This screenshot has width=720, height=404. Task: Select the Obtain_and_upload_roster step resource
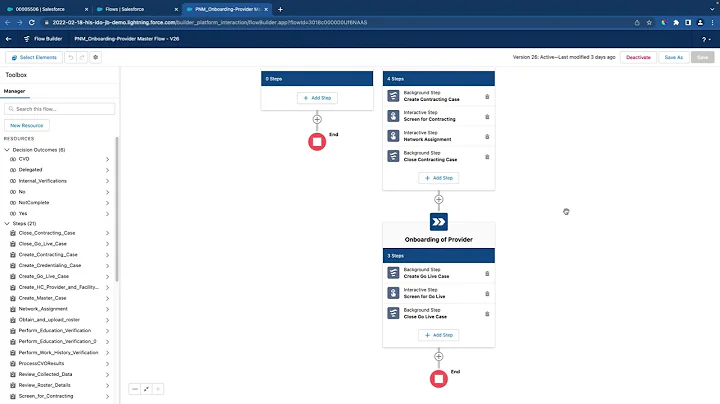[x=49, y=320]
